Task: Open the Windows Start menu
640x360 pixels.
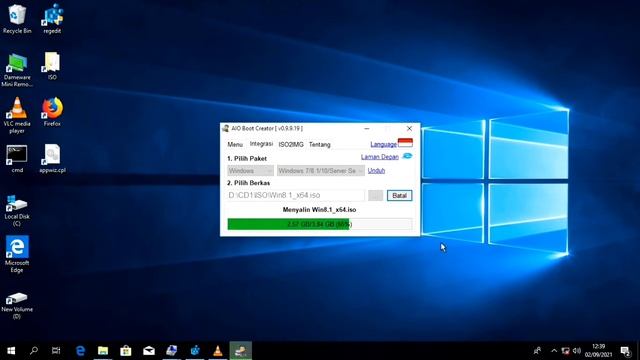Action: (x=11, y=351)
